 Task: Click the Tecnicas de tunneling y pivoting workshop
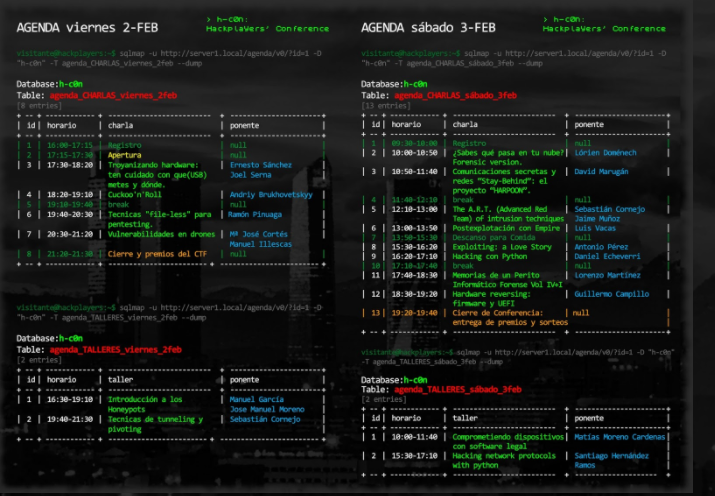coord(158,423)
